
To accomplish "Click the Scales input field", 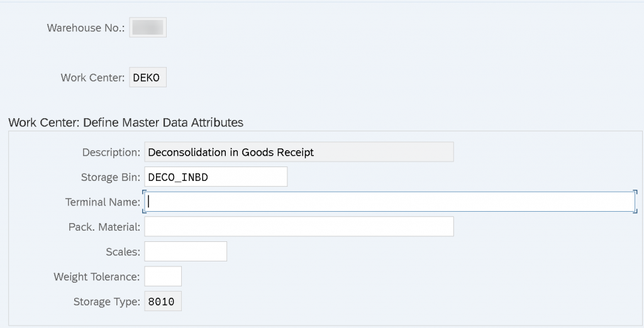I will point(186,251).
